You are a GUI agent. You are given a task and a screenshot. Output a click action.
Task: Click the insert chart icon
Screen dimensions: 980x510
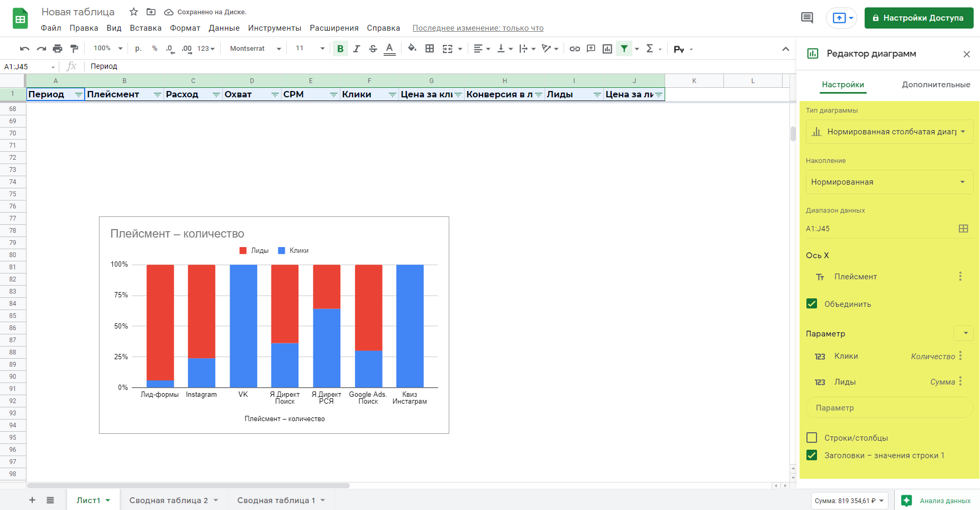(607, 49)
